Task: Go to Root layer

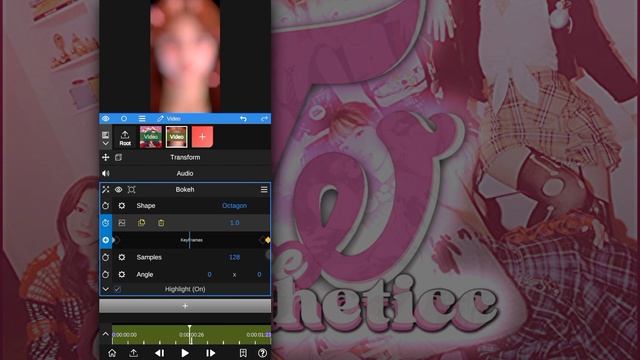Action: (125, 138)
